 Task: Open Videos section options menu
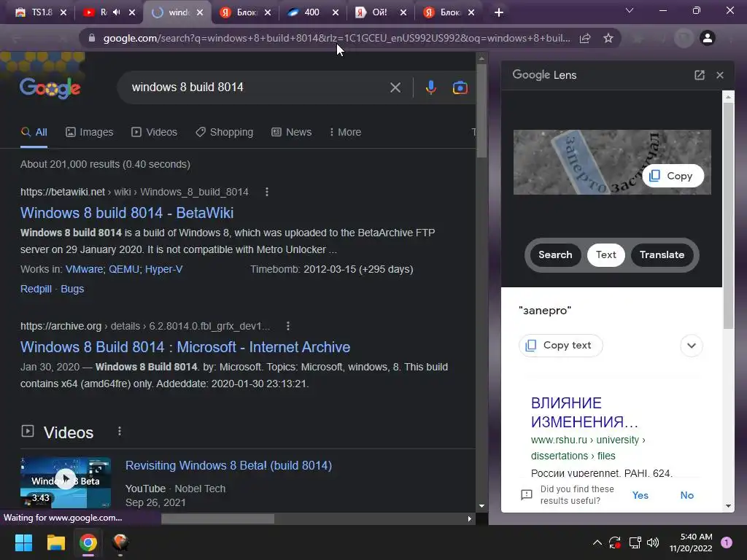(120, 432)
